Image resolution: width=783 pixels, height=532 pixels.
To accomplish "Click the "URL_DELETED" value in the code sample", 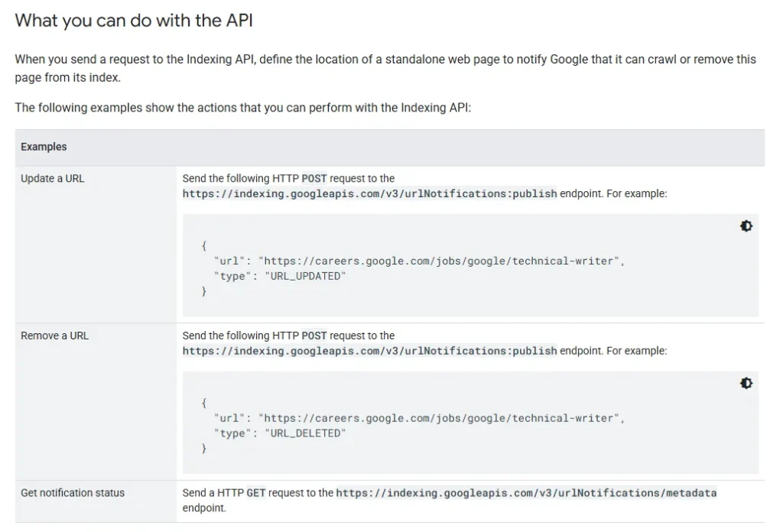I will pos(304,433).
